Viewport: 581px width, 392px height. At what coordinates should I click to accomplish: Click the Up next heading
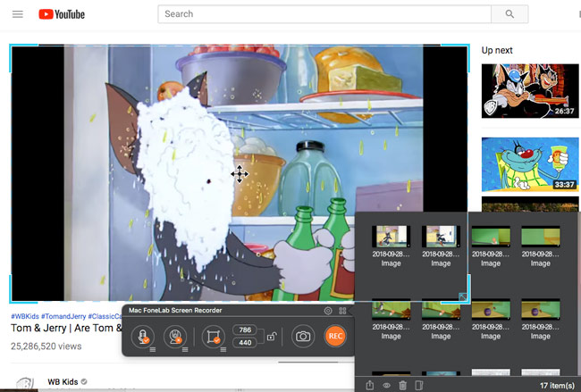tap(497, 50)
